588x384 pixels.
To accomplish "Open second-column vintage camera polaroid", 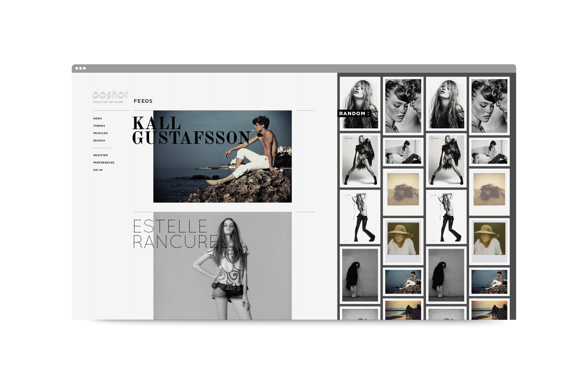I will point(403,192).
